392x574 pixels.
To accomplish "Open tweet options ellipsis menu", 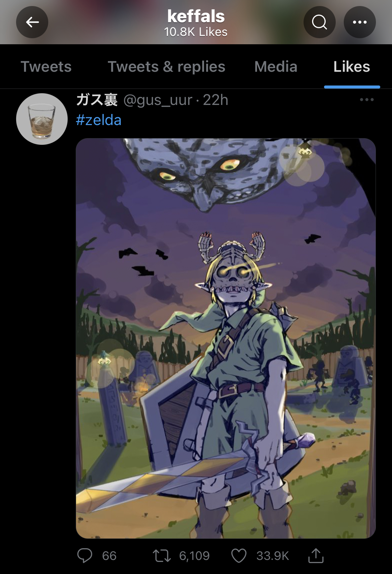I will 367,100.
